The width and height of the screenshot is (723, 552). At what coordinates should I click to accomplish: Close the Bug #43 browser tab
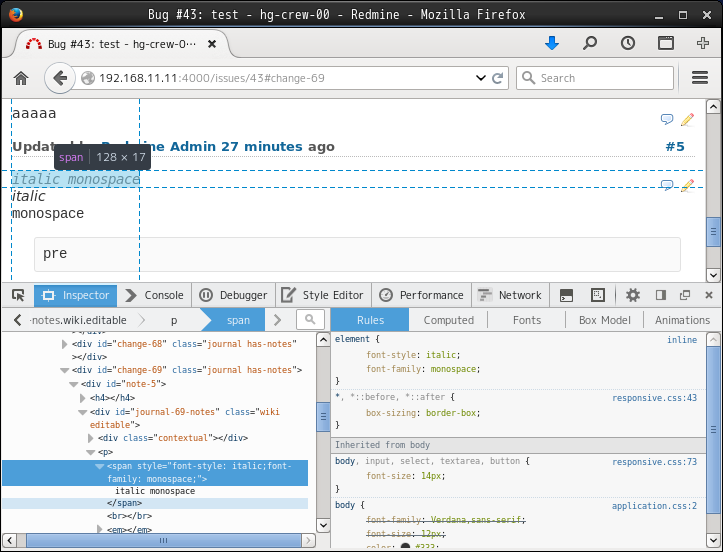(x=212, y=44)
